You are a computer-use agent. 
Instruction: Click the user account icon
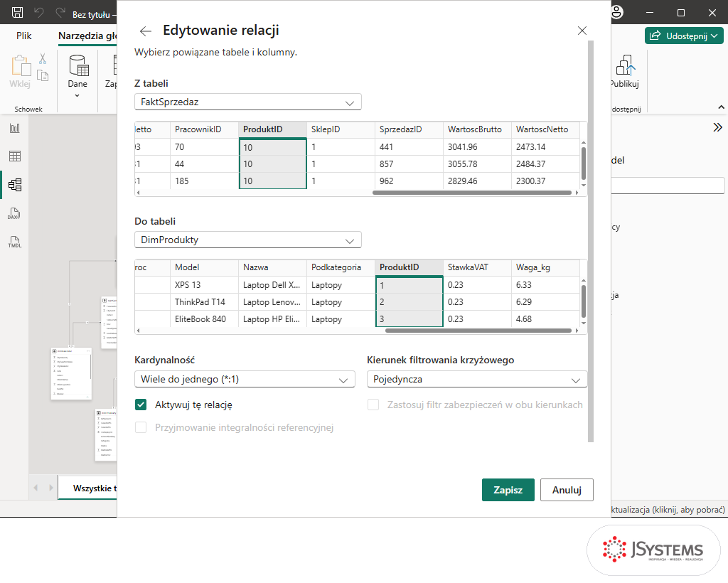617,13
